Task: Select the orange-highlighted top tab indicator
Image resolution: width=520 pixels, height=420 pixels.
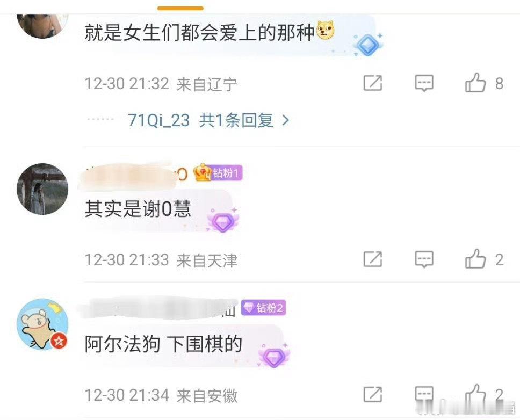Action: pos(180,8)
